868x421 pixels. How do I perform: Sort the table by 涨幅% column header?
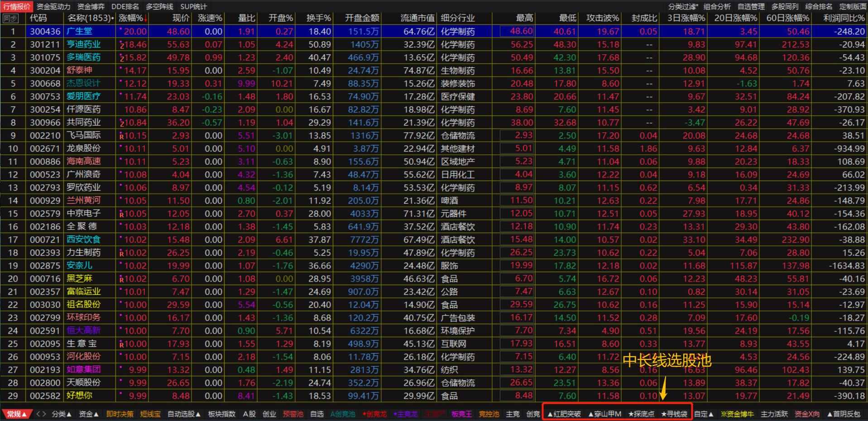click(x=133, y=18)
